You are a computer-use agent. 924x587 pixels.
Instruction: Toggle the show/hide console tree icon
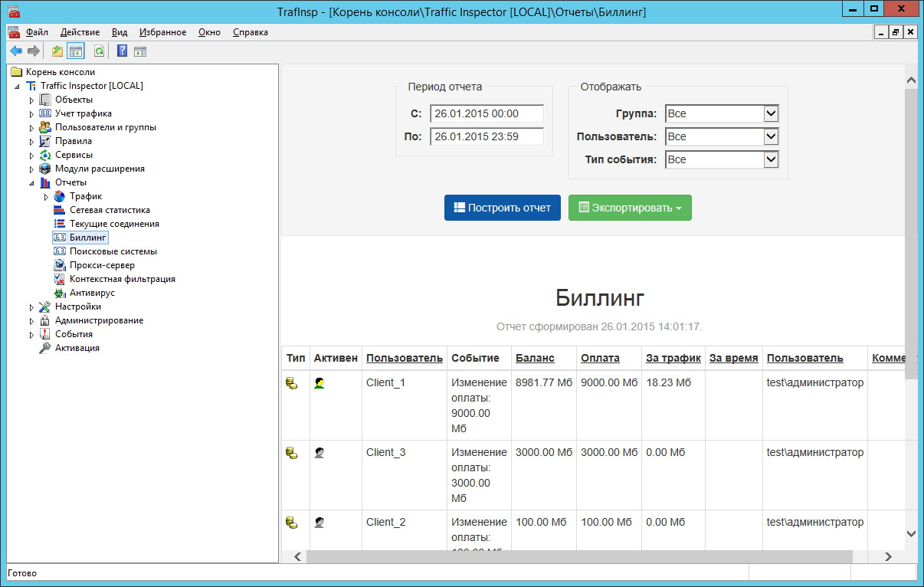[x=75, y=51]
